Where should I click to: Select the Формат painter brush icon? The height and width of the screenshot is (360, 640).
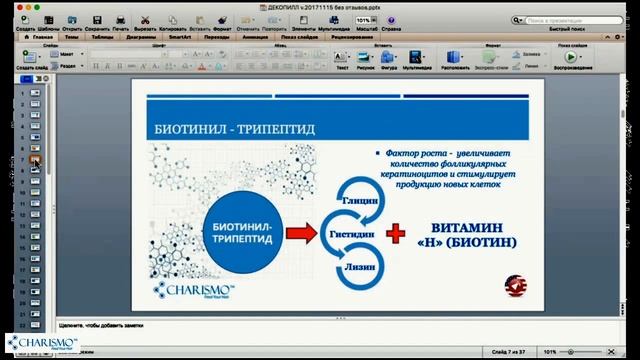point(222,20)
